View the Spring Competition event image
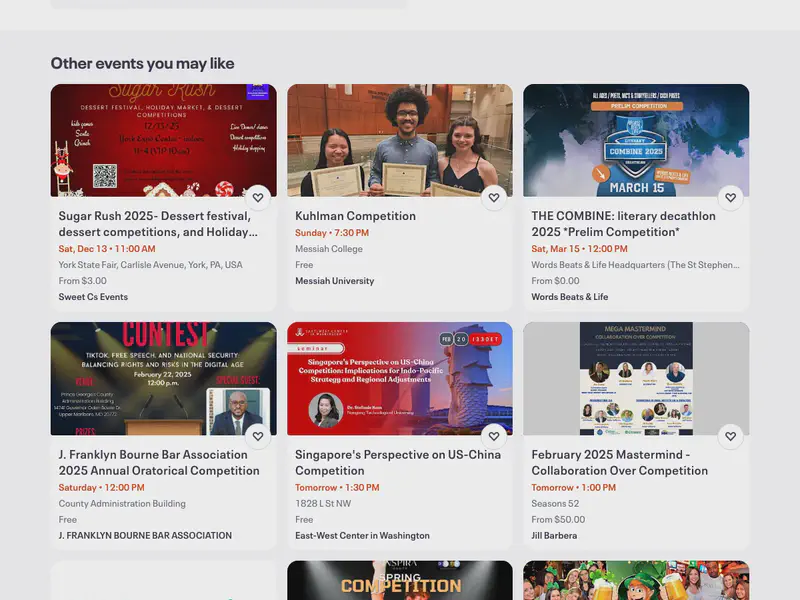The height and width of the screenshot is (600, 800). (x=400, y=581)
